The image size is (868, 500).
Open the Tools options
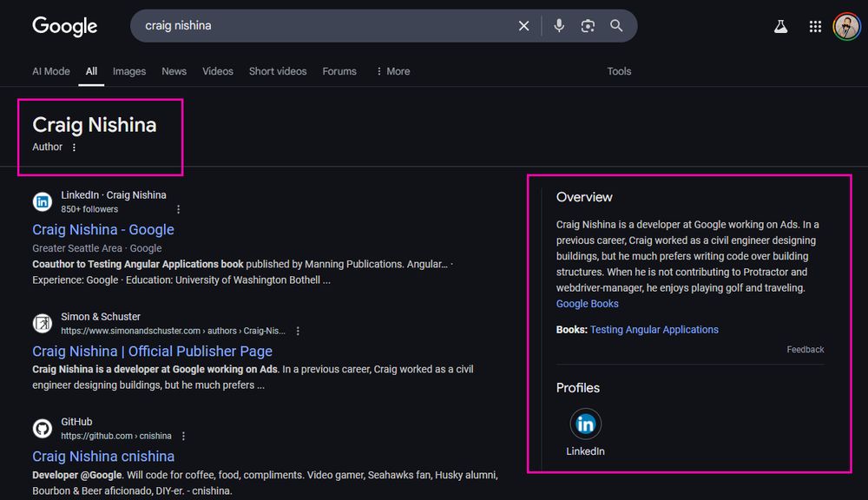pyautogui.click(x=619, y=71)
